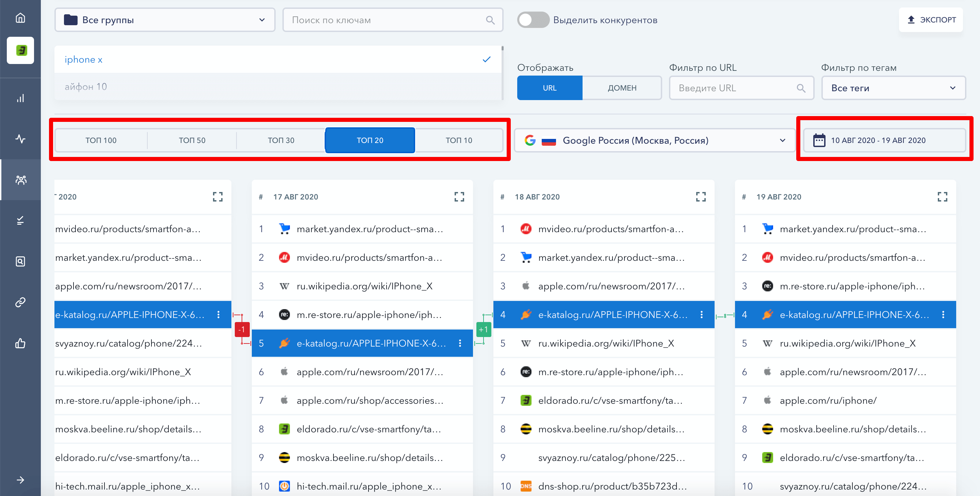980x496 pixels.
Task: Click the green Eldorado project logo
Action: coord(20,50)
